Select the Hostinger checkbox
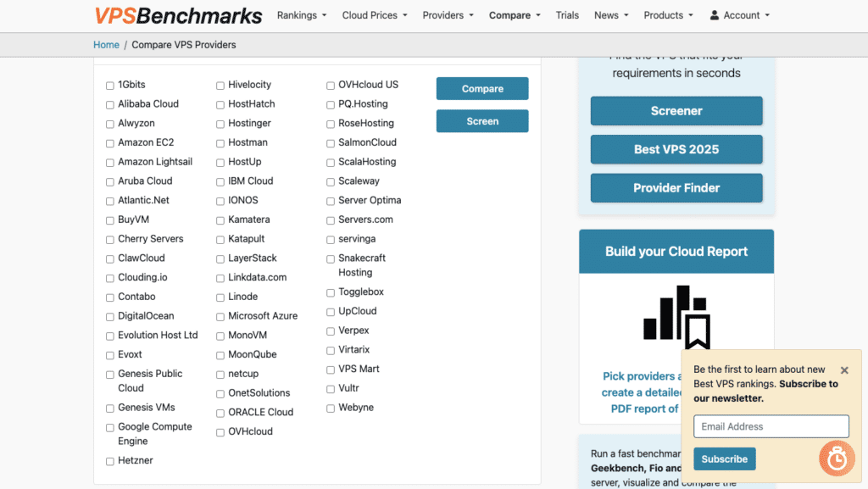868x489 pixels. [x=220, y=124]
